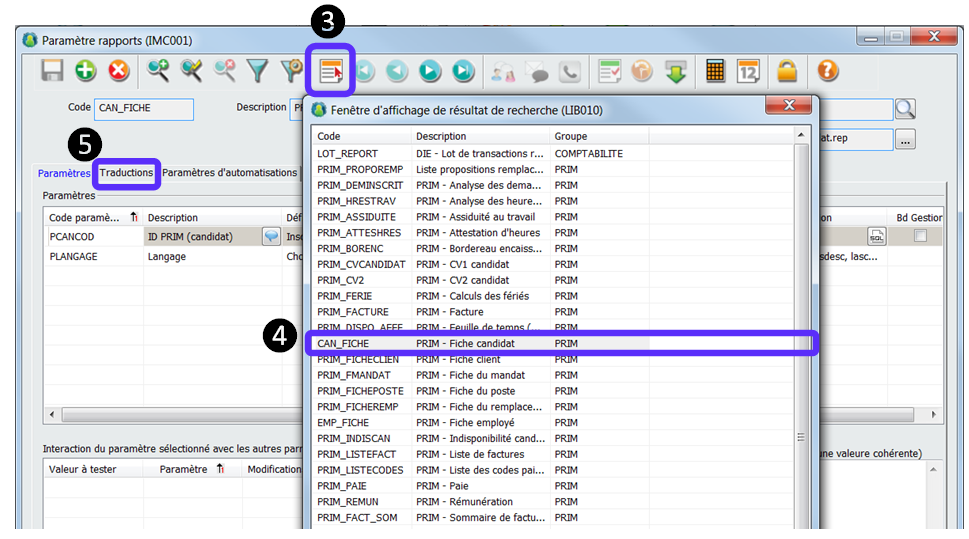Click magnifier button beside description field

coord(904,109)
